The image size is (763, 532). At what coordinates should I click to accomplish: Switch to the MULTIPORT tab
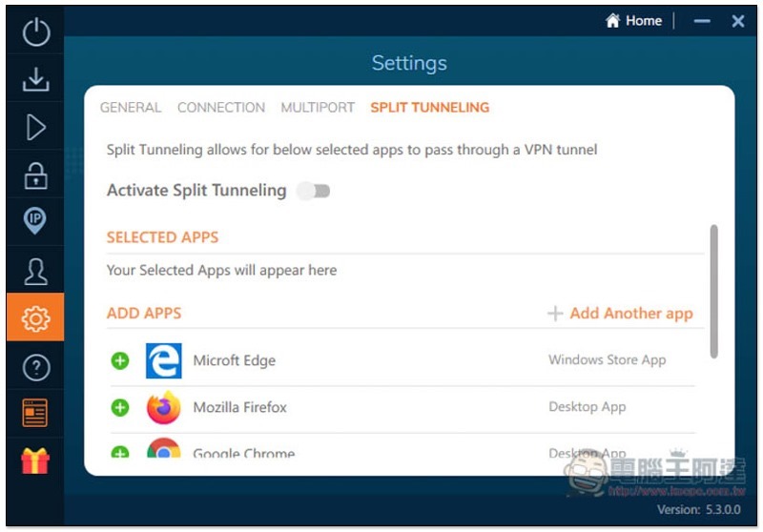coord(318,107)
